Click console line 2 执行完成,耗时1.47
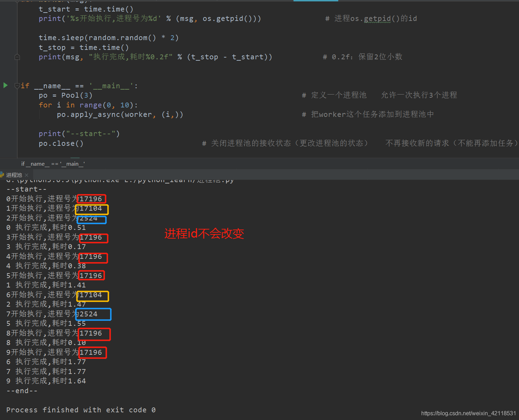The width and height of the screenshot is (519, 420). tap(46, 304)
